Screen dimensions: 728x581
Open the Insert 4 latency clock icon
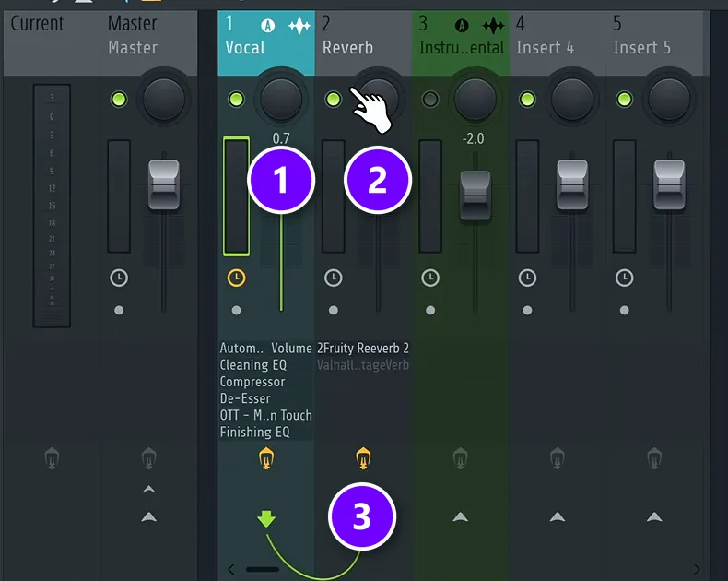(527, 278)
